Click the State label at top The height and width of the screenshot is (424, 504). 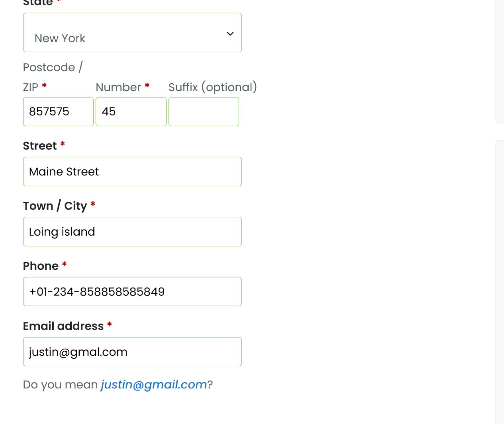pyautogui.click(x=38, y=3)
